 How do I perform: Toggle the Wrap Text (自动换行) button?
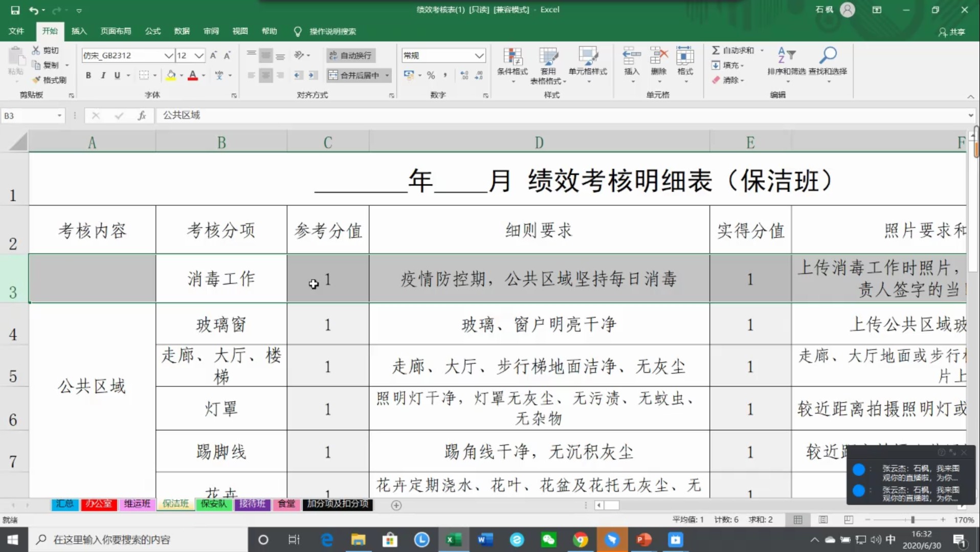351,55
